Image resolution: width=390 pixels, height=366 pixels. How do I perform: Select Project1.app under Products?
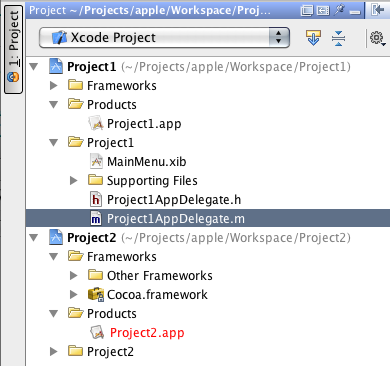(x=144, y=124)
